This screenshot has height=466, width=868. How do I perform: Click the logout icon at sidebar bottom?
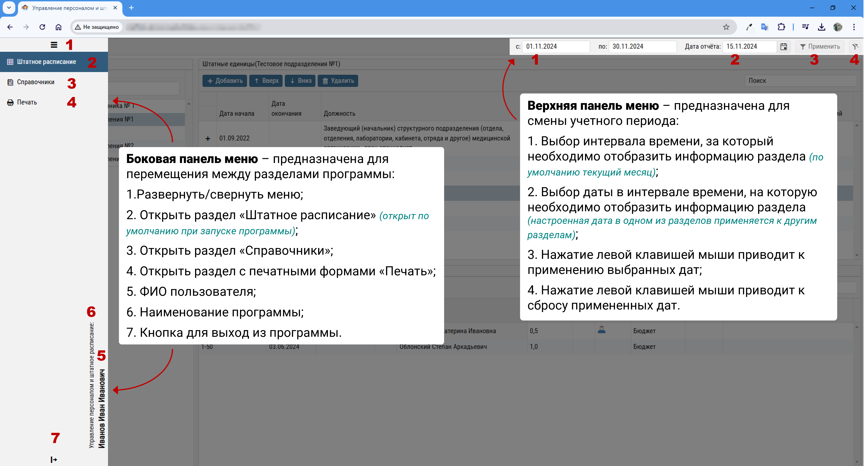pyautogui.click(x=54, y=459)
